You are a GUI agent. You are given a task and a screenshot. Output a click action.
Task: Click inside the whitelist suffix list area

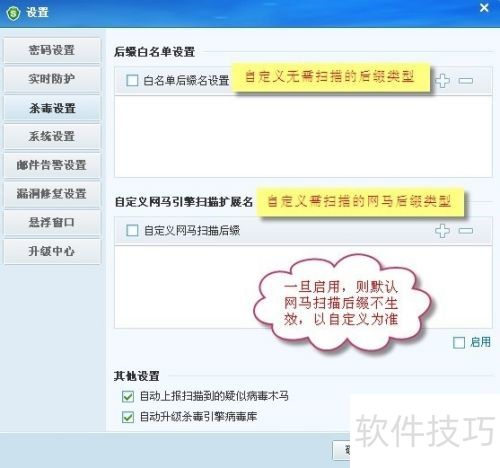pyautogui.click(x=303, y=136)
